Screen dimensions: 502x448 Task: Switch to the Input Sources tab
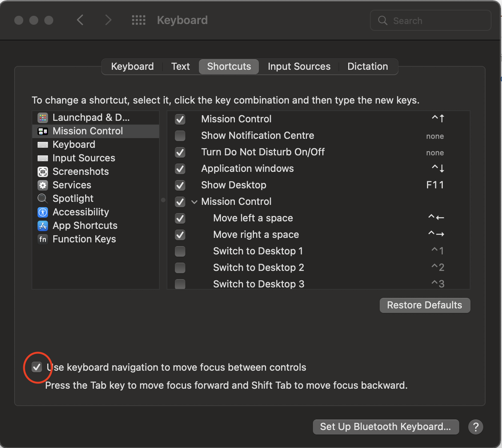[x=299, y=66]
